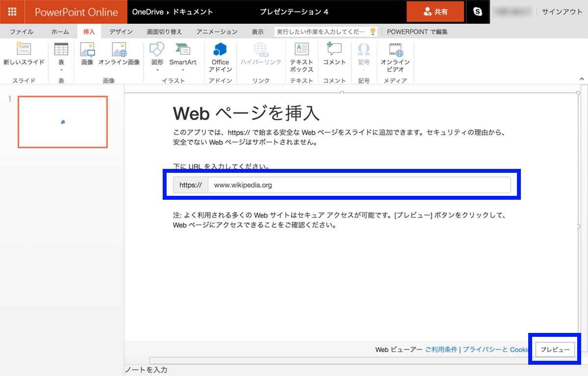Image resolution: width=588 pixels, height=376 pixels.
Task: Select the Insert (挿入) tab
Action: pyautogui.click(x=89, y=32)
